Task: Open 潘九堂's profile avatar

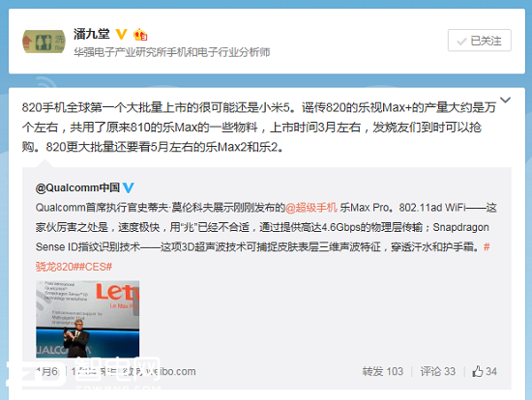Action: [44, 42]
